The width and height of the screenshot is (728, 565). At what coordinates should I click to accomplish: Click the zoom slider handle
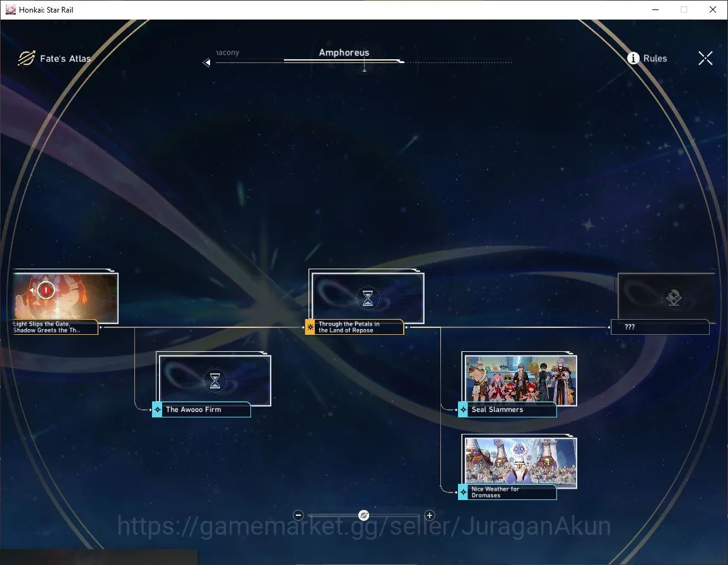point(364,515)
